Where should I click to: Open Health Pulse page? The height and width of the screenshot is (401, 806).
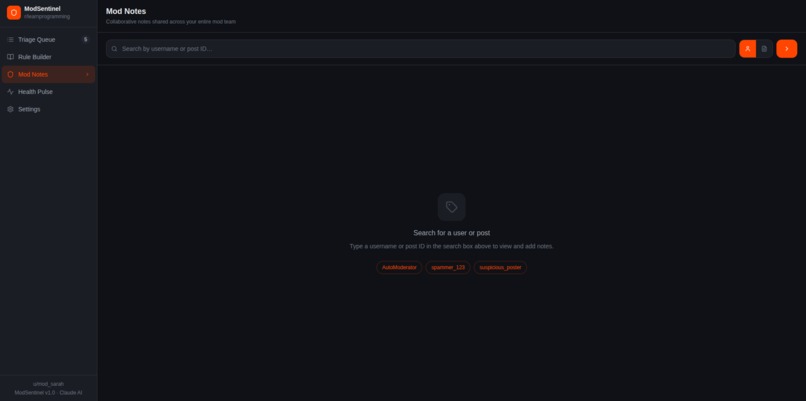click(48, 92)
